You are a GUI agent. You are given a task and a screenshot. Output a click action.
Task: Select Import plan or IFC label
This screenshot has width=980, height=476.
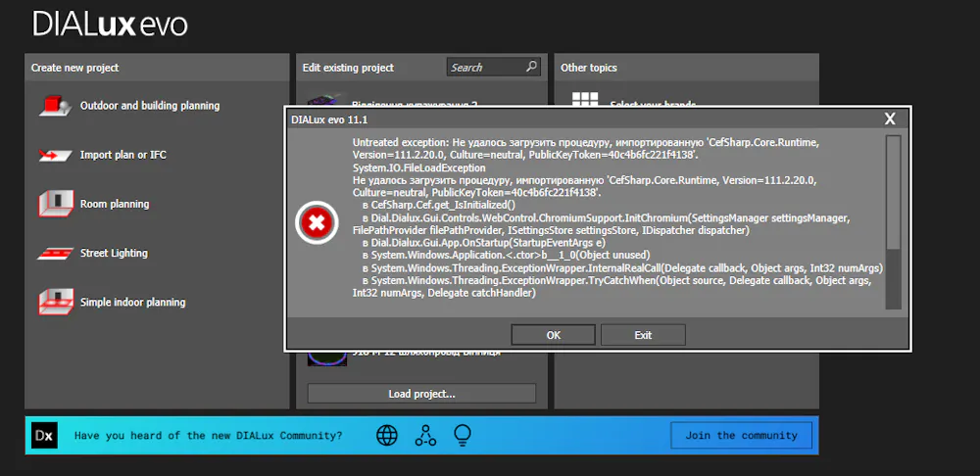coord(123,155)
